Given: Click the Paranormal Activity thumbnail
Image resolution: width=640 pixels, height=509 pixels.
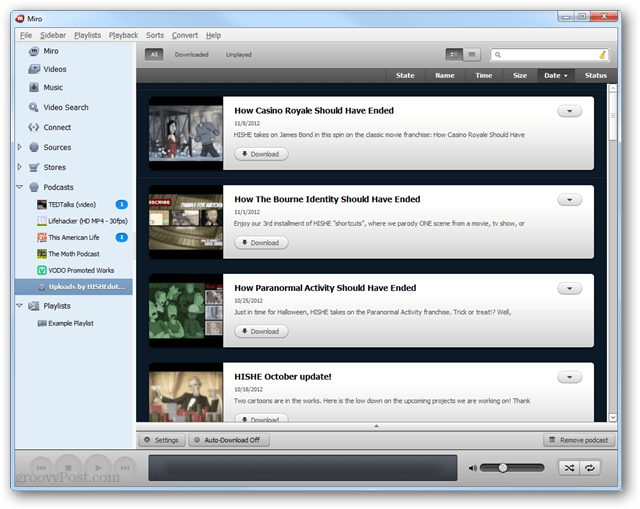Looking at the screenshot, I should pyautogui.click(x=186, y=311).
